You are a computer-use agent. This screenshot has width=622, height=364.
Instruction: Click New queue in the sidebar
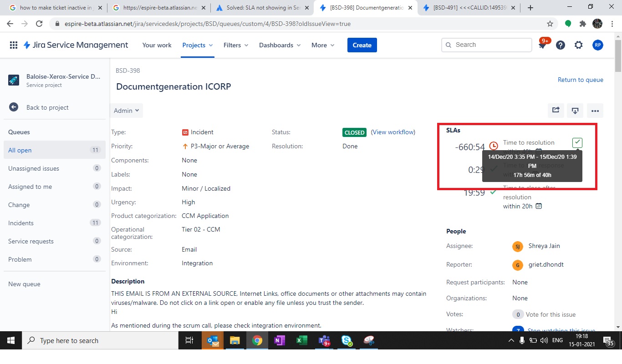(x=24, y=284)
